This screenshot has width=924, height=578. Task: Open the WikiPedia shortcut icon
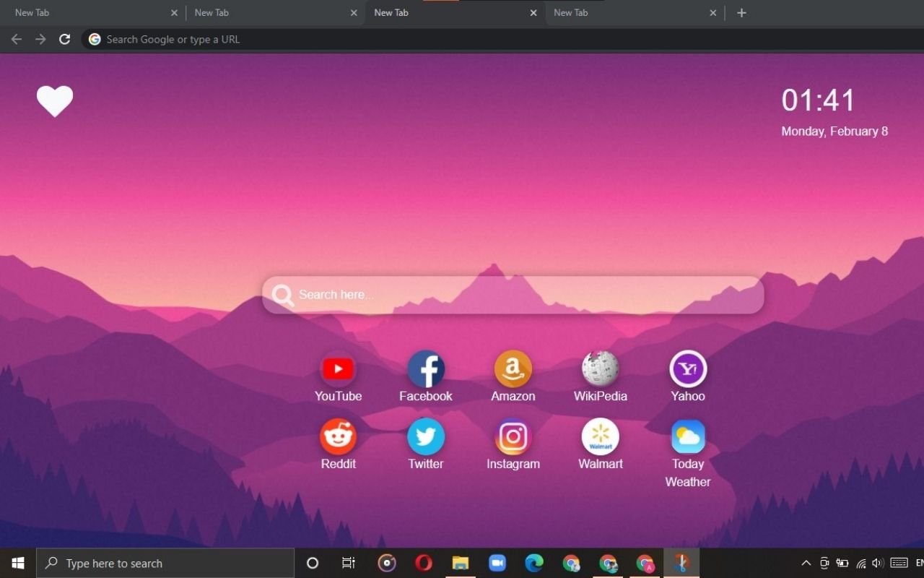[x=600, y=367]
